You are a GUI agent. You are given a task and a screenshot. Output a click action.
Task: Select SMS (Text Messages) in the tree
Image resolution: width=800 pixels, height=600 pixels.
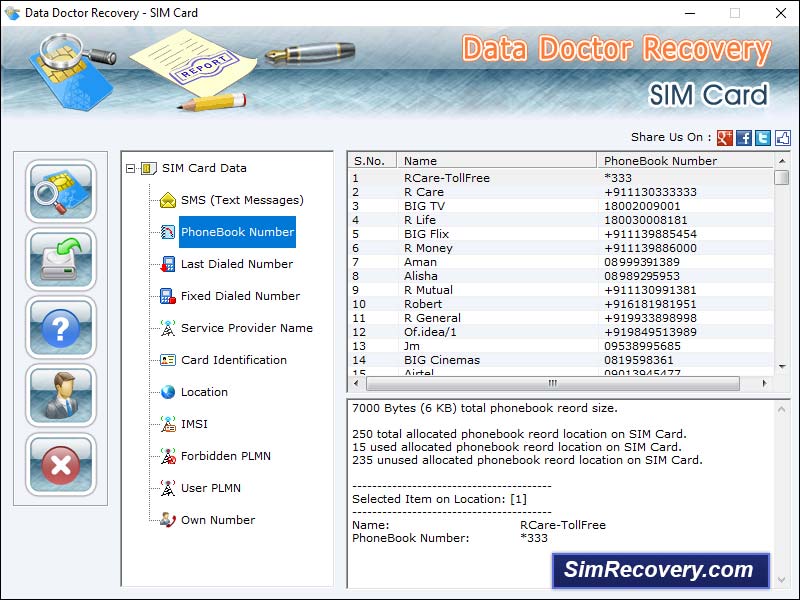(x=242, y=200)
